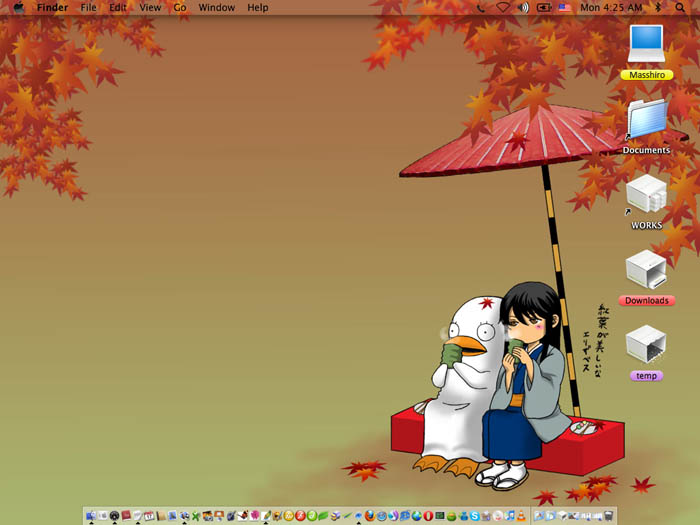Launch Firefox from the Dock
Image resolution: width=700 pixels, height=525 pixels.
[370, 516]
